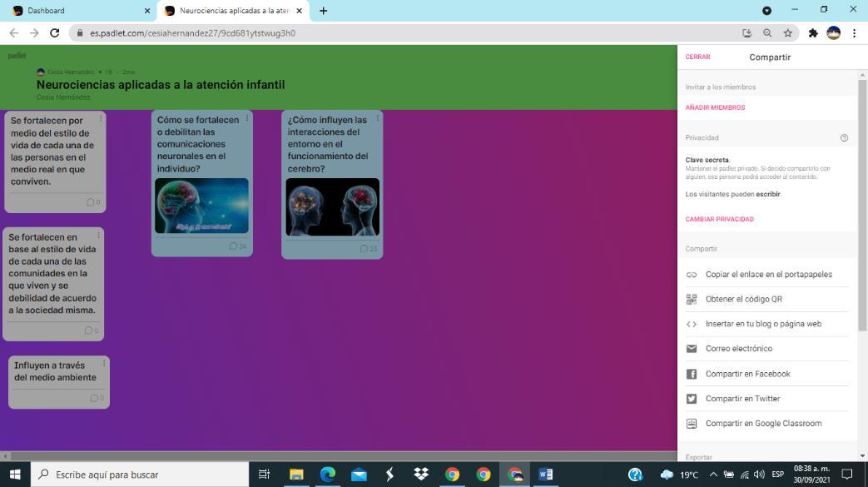
Task: Select the Neurociencias aplicadas browser tab
Action: point(235,11)
